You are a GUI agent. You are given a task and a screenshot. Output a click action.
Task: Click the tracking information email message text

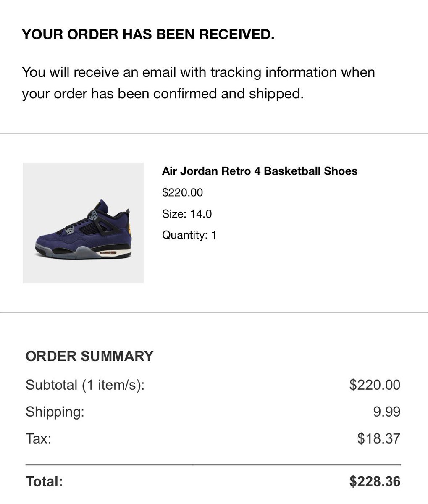point(198,83)
